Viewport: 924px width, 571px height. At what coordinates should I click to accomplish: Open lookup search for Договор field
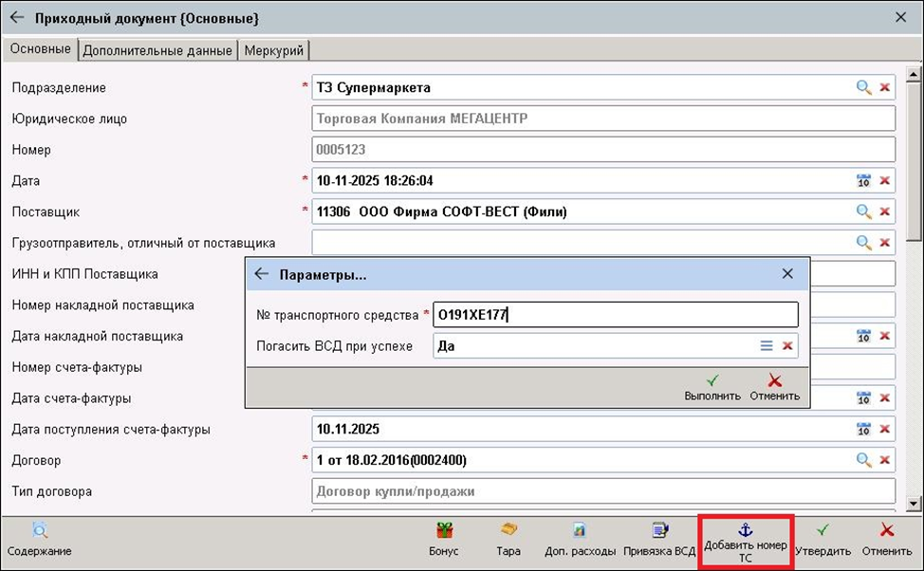(863, 460)
